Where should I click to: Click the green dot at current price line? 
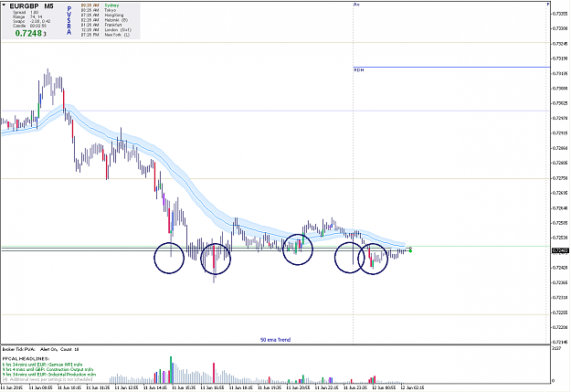pos(410,250)
